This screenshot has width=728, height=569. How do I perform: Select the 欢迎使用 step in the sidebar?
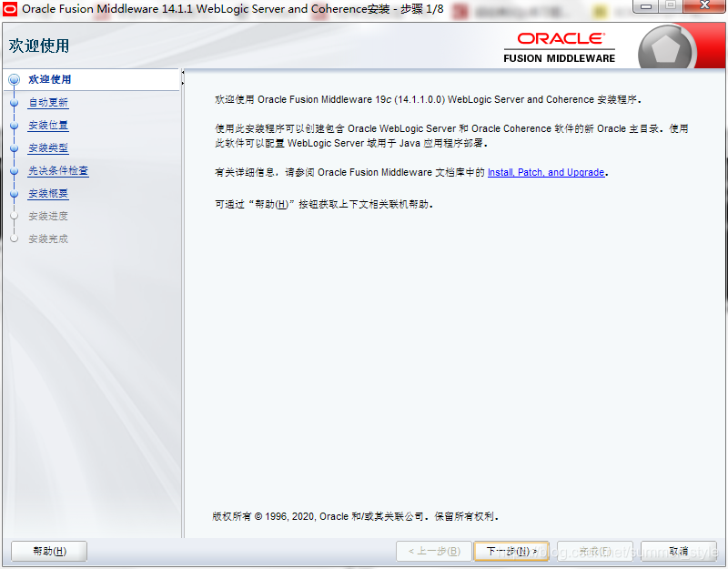(x=50, y=79)
